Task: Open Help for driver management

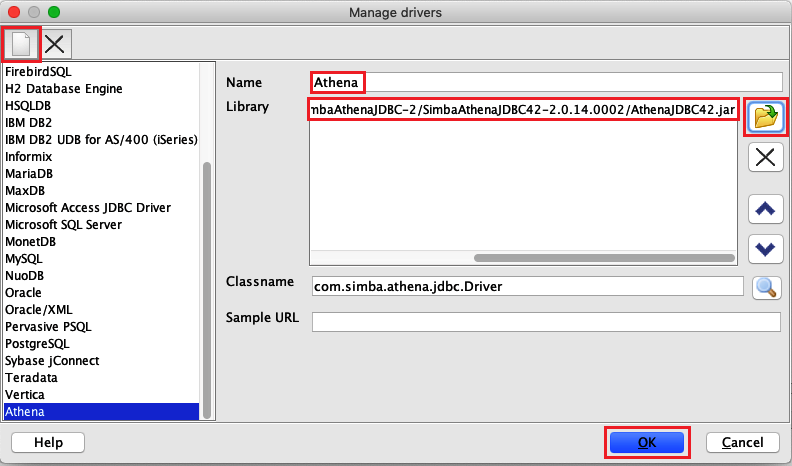Action: coord(48,442)
